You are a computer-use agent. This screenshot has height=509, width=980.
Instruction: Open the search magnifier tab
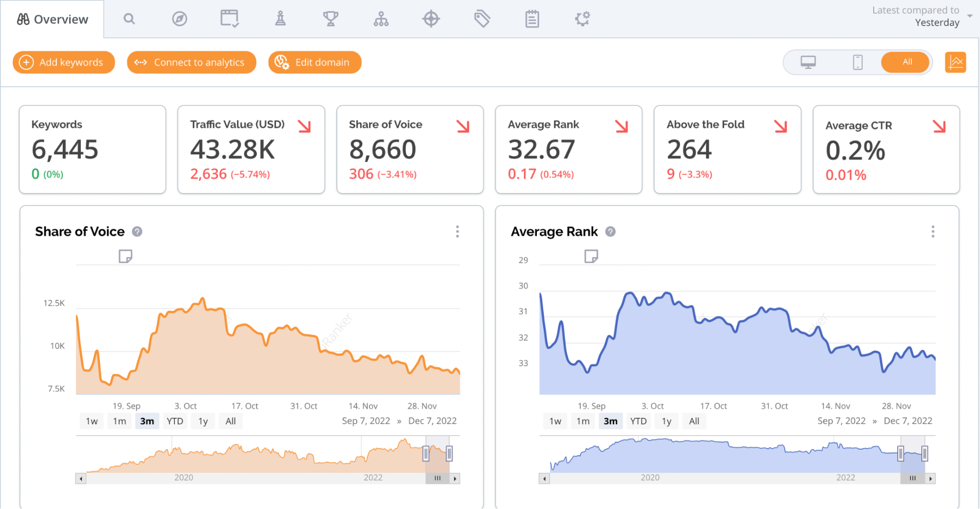129,19
